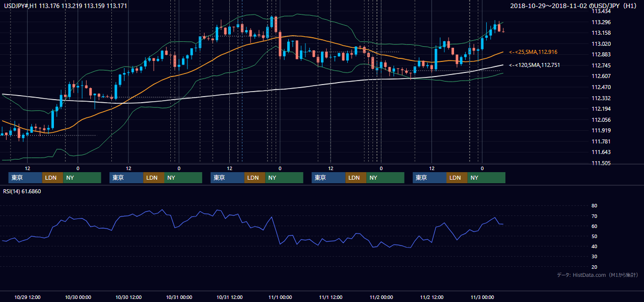Screen dimensions: 644x302
Task: Select the 東京 session block above 11/1 12:00
Action: click(329, 178)
